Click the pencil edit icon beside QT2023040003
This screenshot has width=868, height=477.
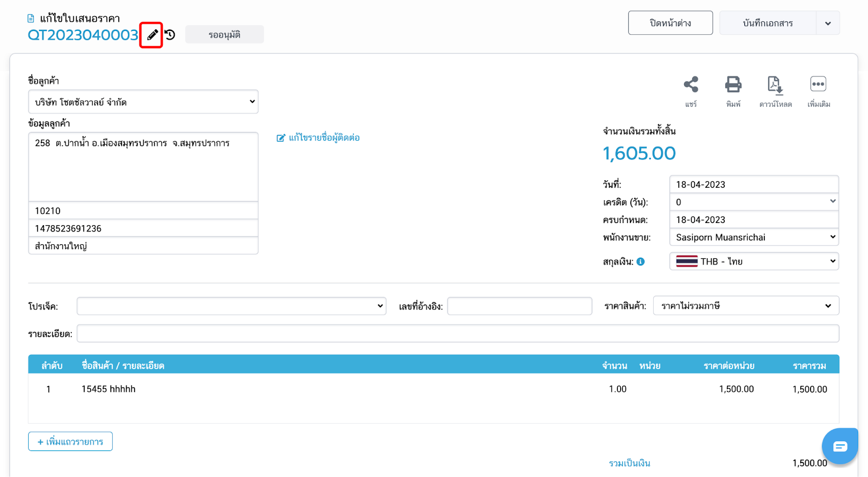(x=152, y=35)
